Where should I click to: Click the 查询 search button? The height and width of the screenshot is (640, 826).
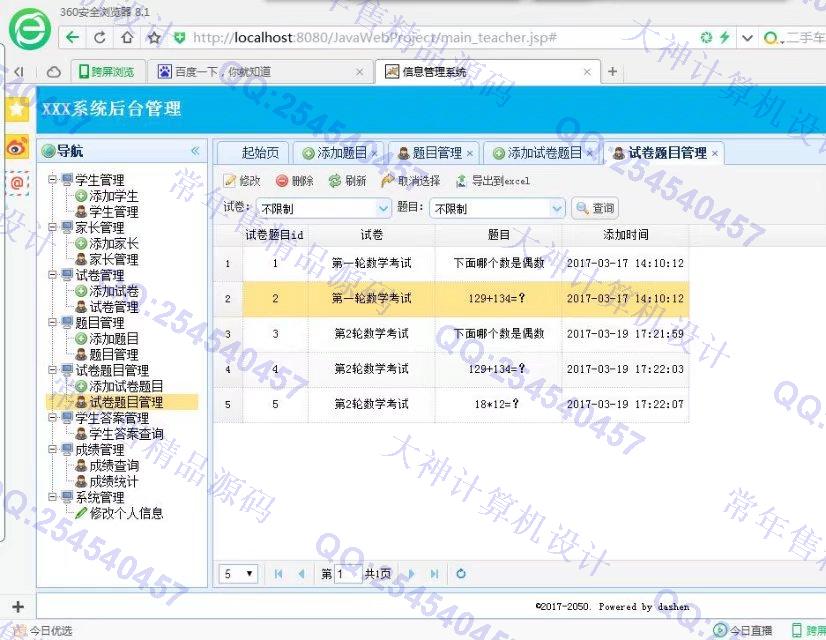coord(595,208)
